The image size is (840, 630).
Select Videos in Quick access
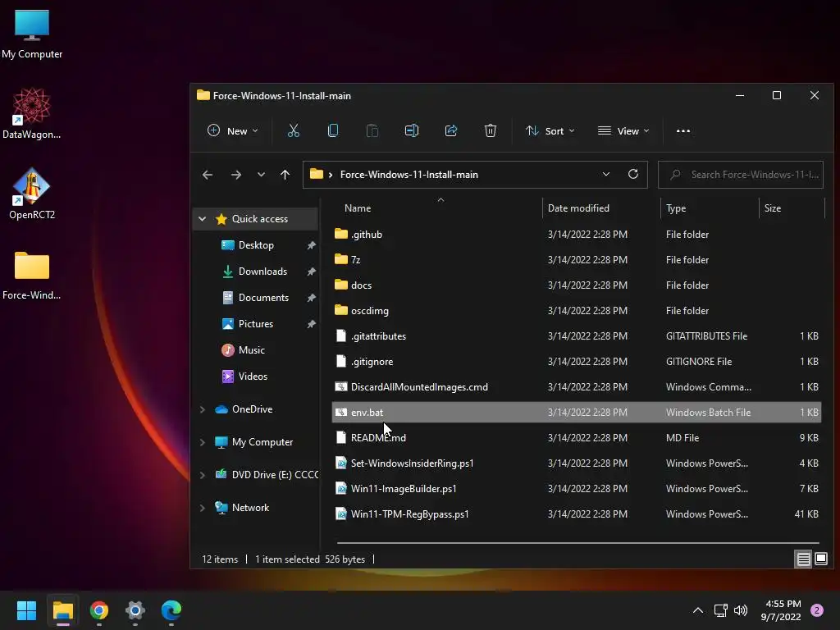tap(253, 376)
